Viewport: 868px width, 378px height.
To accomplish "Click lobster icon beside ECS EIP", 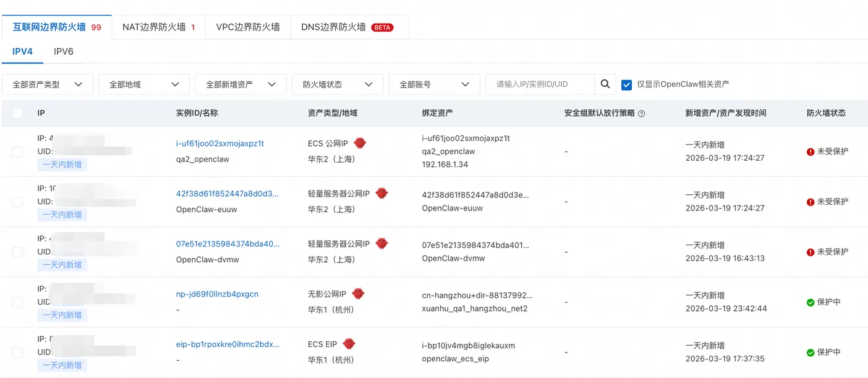I will (x=349, y=344).
